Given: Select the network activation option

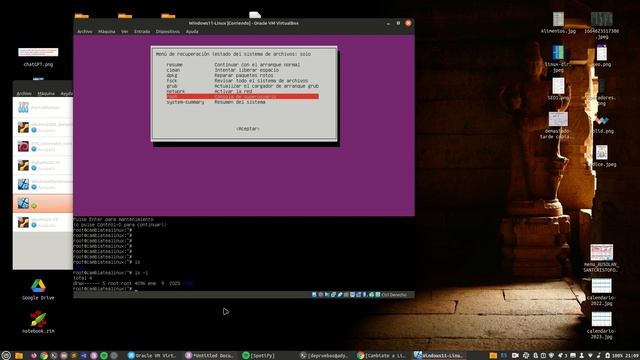Looking at the screenshot, I should tap(242, 91).
